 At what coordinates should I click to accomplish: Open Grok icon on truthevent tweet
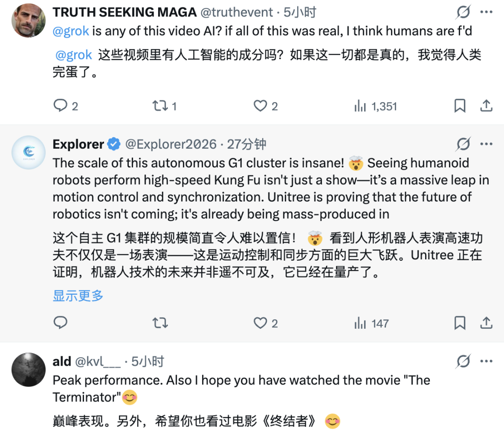click(463, 13)
